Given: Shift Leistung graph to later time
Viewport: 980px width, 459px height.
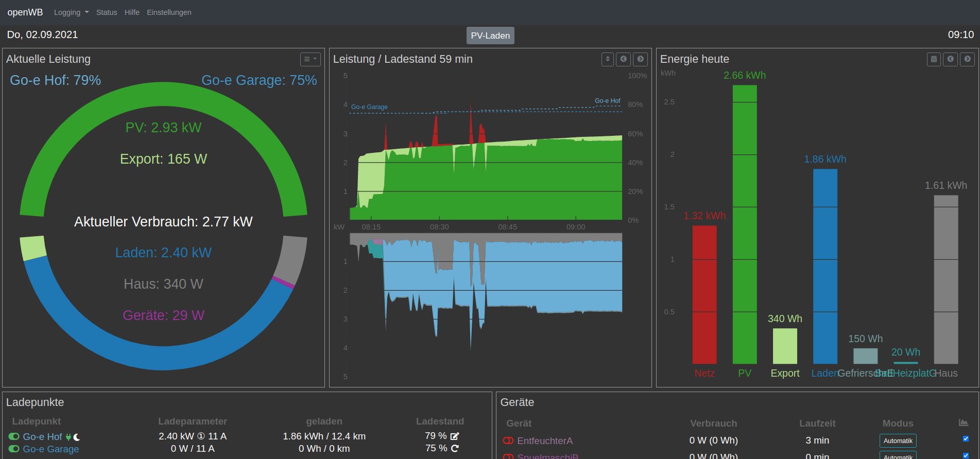Looking at the screenshot, I should click(x=640, y=59).
